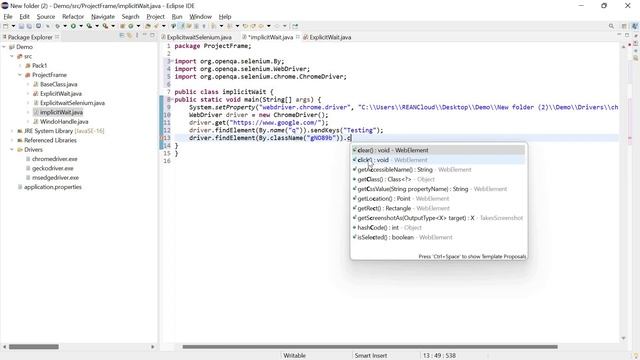
Task: Select getCssValue proposal
Action: pyautogui.click(x=438, y=189)
